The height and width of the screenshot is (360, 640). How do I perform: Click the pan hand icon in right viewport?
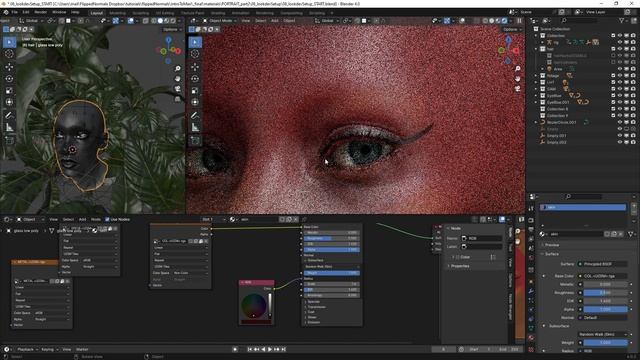point(518,78)
